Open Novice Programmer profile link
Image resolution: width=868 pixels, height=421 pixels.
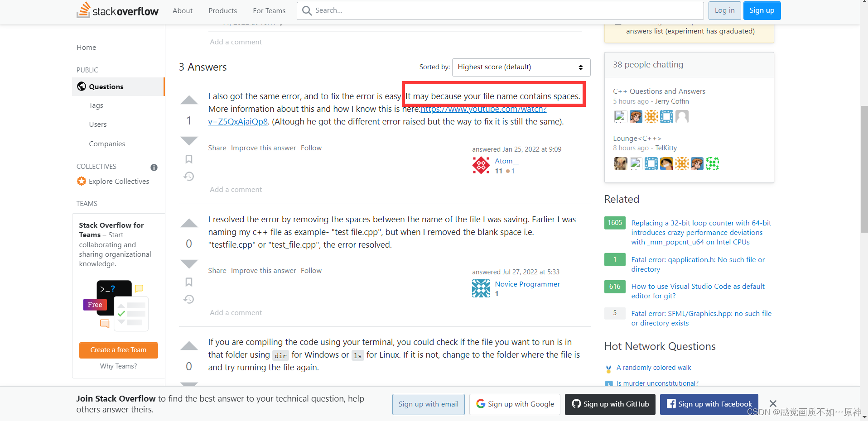(x=527, y=284)
